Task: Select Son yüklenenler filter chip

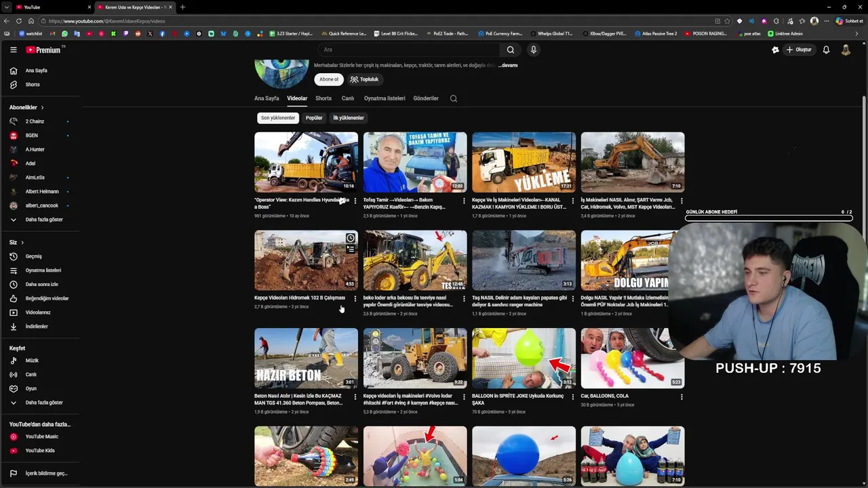Action: pyautogui.click(x=278, y=118)
